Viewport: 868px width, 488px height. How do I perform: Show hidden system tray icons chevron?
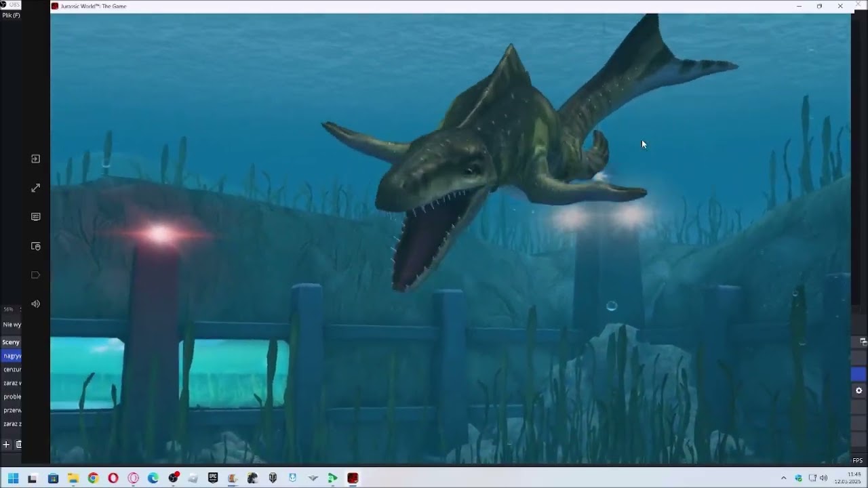tap(784, 479)
